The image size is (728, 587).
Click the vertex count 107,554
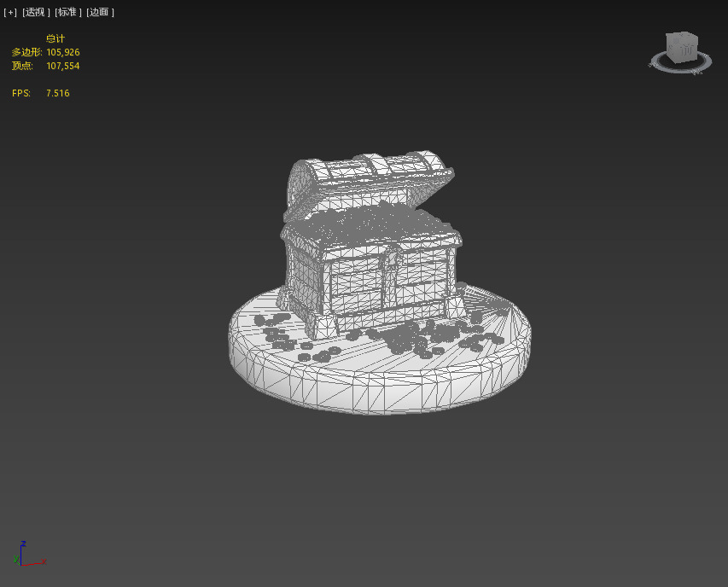pyautogui.click(x=62, y=66)
